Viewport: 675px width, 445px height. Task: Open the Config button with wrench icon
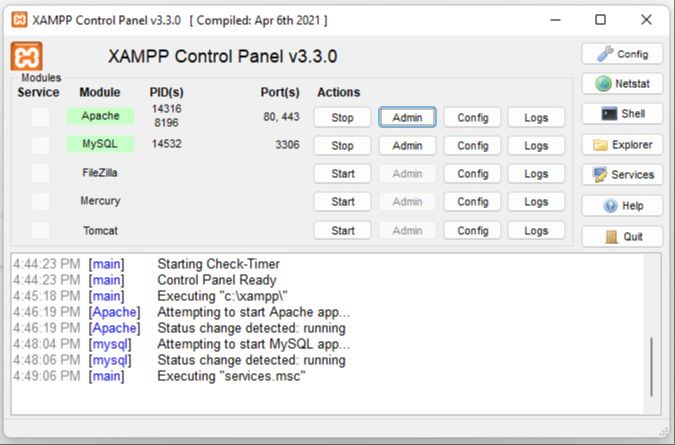(622, 54)
